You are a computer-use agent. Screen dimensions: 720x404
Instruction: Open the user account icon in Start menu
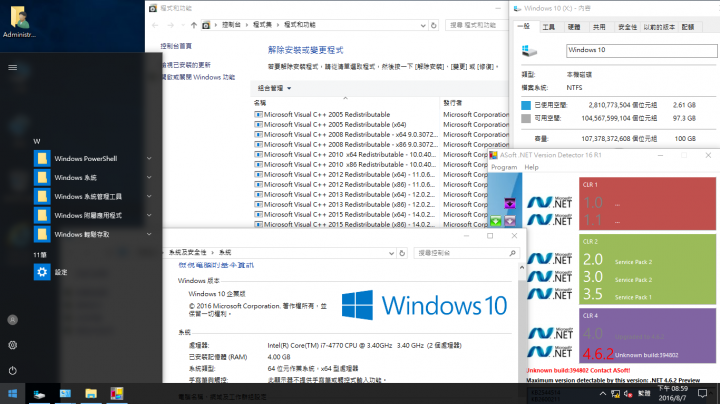(13, 320)
